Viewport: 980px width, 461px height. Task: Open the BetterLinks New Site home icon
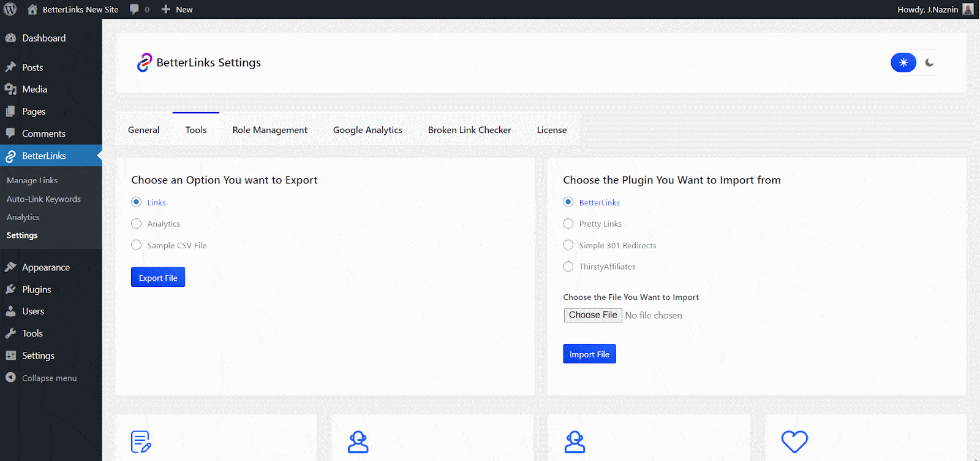point(32,9)
